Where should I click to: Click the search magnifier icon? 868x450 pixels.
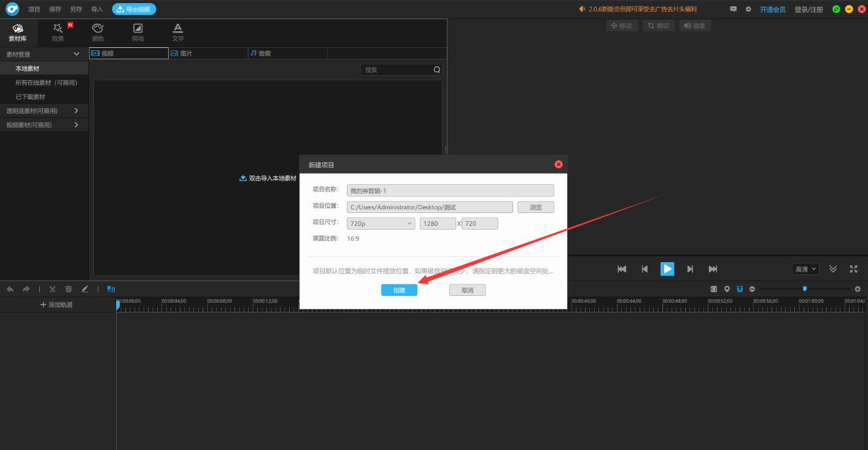point(437,70)
